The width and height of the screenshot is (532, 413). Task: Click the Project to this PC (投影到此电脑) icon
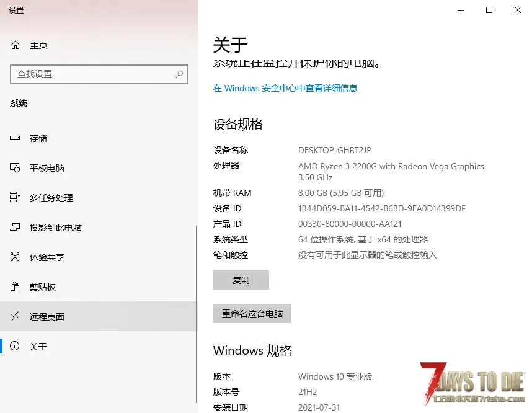tap(16, 228)
